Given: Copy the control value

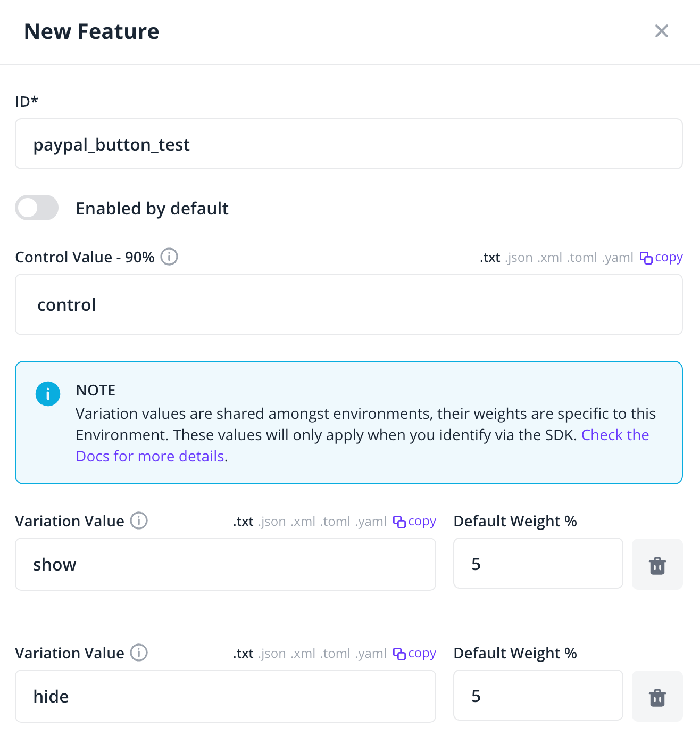Looking at the screenshot, I should 662,258.
